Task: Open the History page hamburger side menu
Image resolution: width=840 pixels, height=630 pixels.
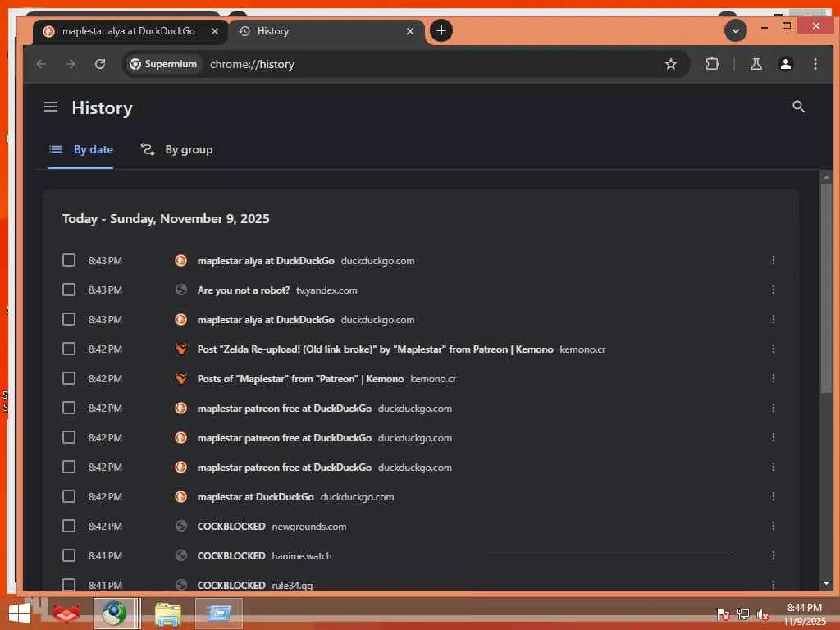Action: (51, 107)
